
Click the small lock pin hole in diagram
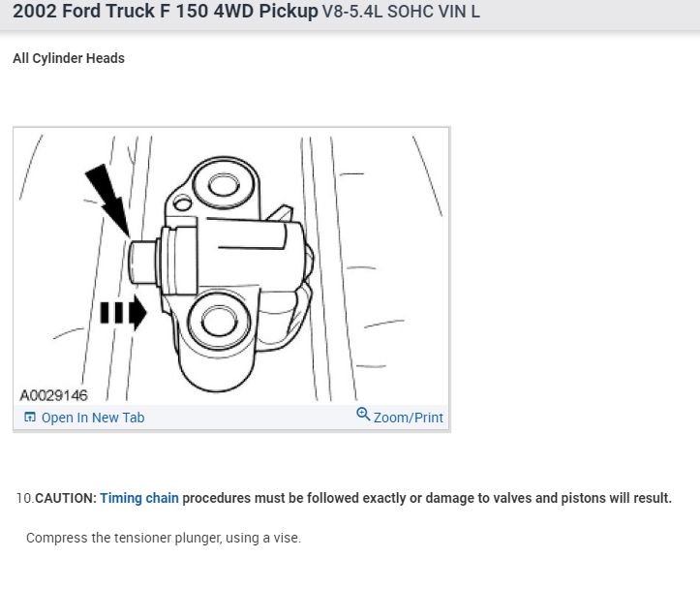182,204
